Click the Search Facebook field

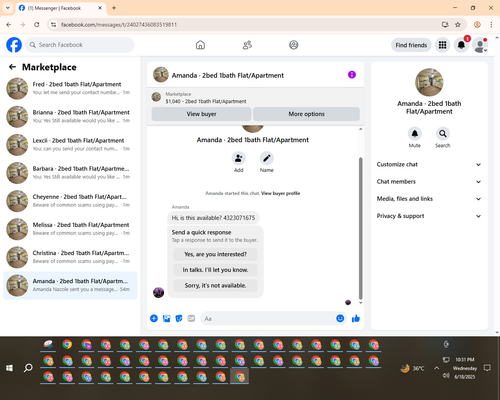(x=80, y=45)
